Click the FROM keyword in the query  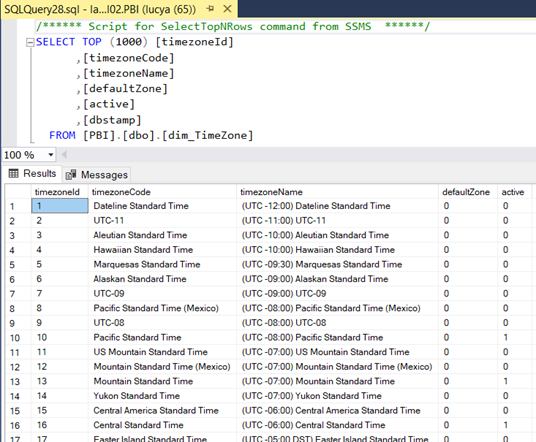(x=62, y=135)
